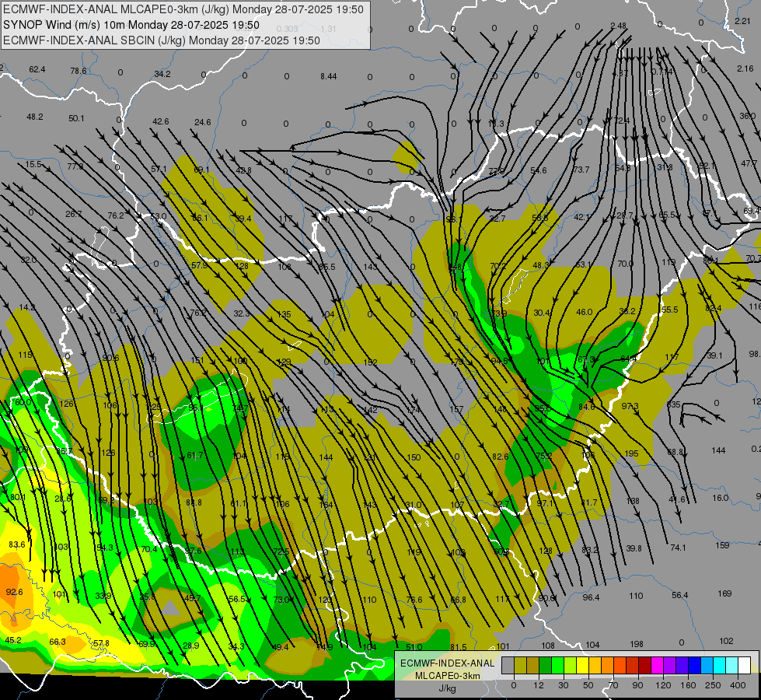Click the map value 66.3
The width and height of the screenshot is (761, 700).
click(58, 642)
